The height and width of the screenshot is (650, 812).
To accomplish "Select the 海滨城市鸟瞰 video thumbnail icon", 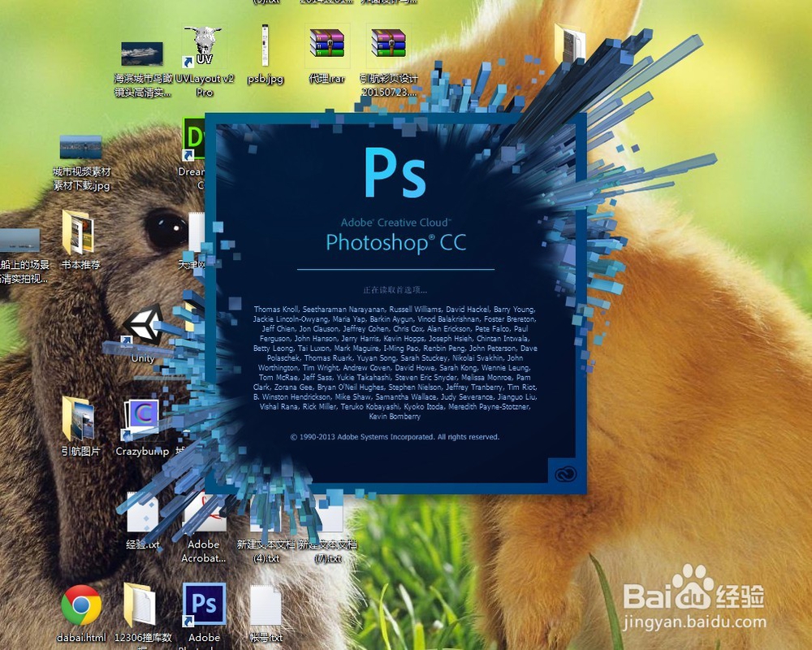I will (142, 54).
